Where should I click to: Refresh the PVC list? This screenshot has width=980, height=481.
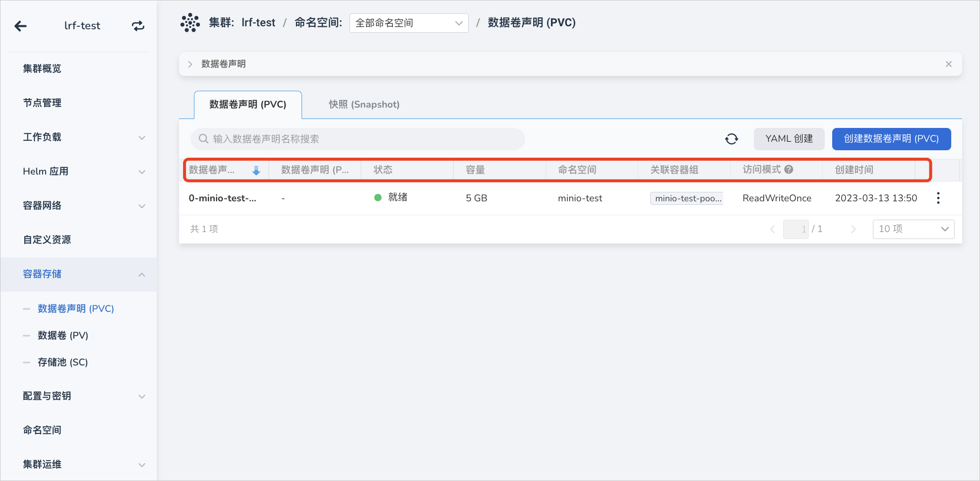coord(732,139)
